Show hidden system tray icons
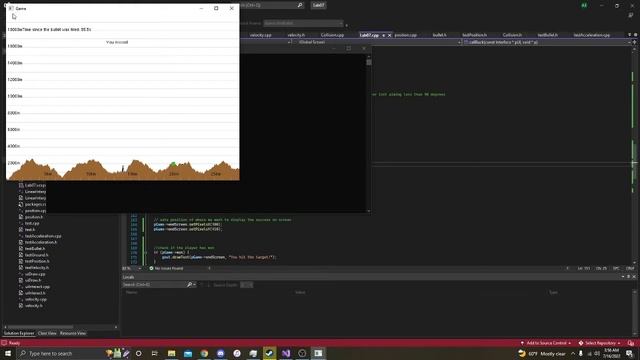The height and width of the screenshot is (360, 640). tap(573, 353)
